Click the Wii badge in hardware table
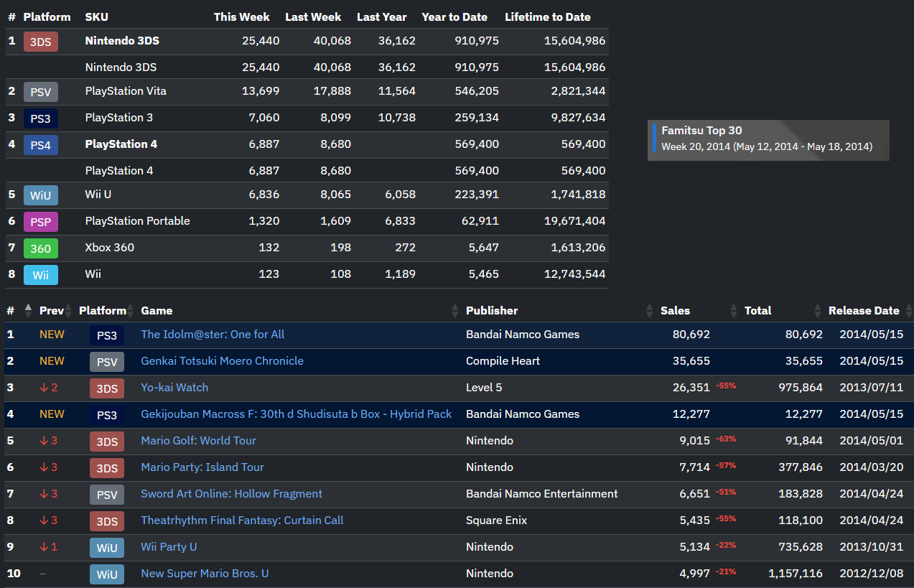 [40, 275]
